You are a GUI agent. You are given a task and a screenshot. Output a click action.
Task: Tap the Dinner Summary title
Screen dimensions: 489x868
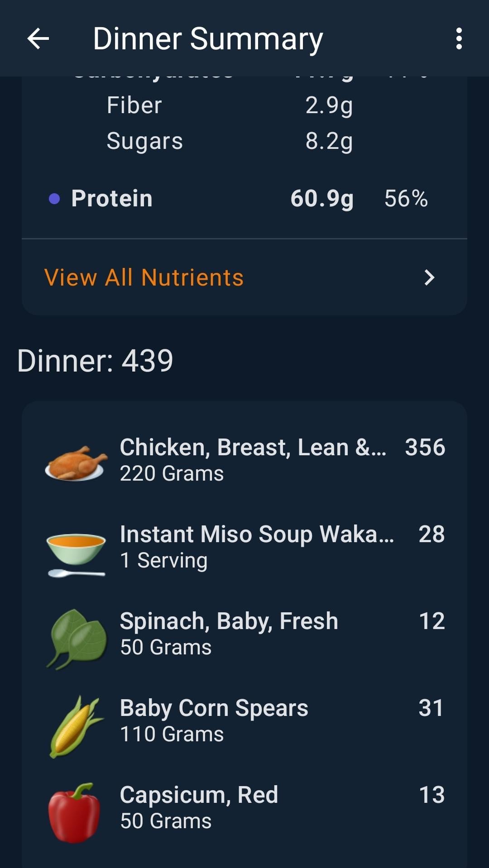point(208,38)
